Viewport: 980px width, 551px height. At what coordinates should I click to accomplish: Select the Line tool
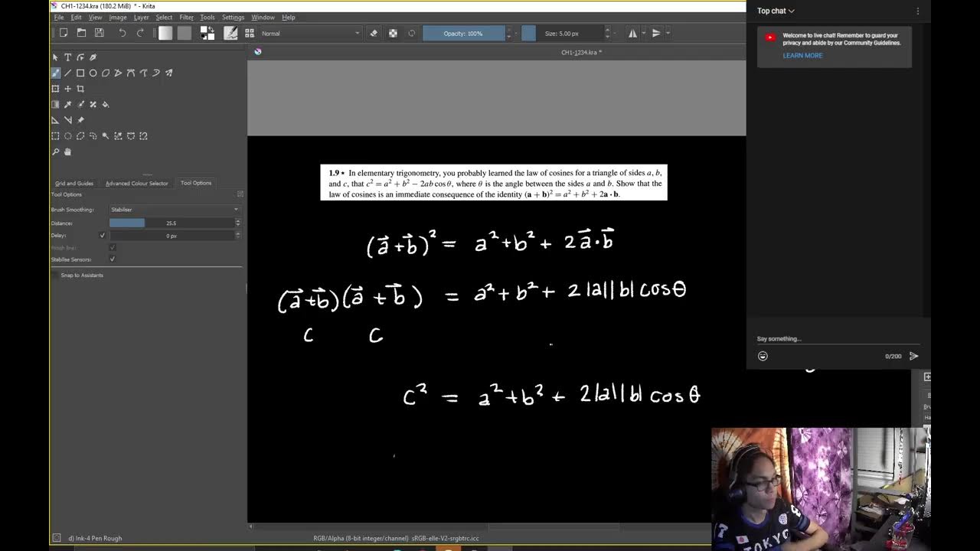(67, 73)
